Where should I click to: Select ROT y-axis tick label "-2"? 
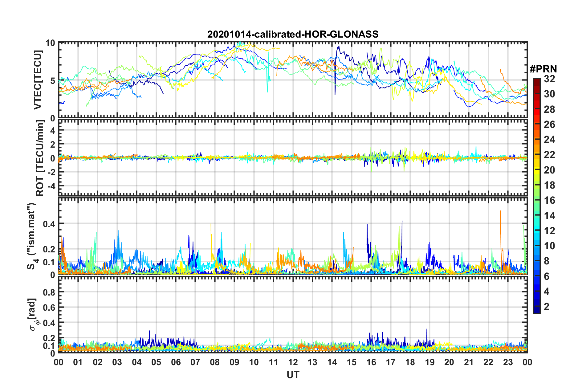click(x=51, y=172)
